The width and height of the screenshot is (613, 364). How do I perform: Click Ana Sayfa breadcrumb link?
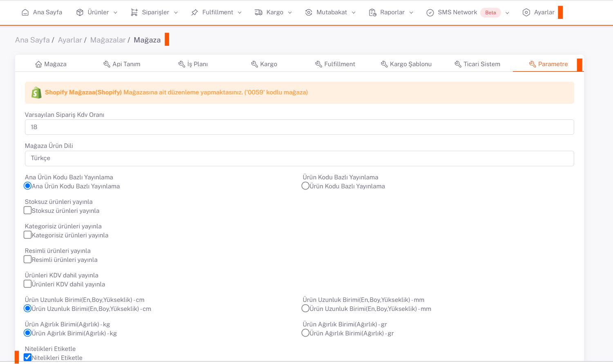click(x=32, y=40)
